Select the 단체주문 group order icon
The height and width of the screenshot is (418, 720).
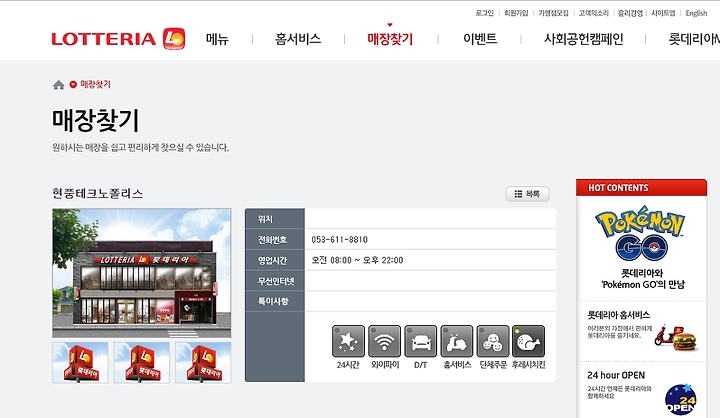point(493,341)
